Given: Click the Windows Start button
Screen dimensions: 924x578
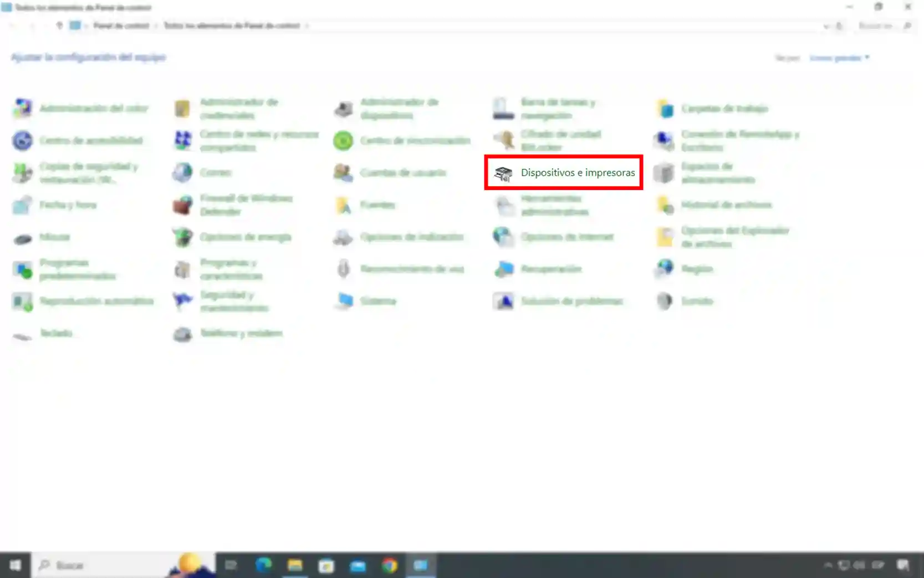Looking at the screenshot, I should pos(15,565).
